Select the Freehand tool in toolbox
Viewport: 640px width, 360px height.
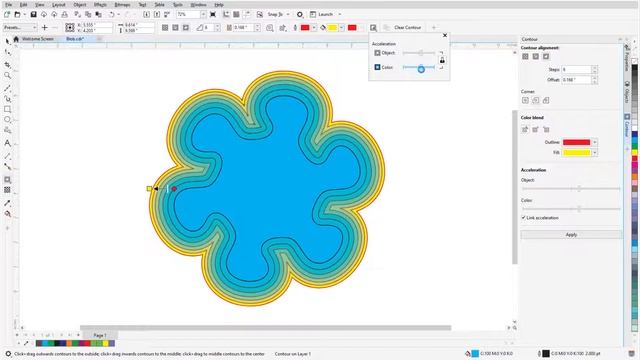point(7,88)
